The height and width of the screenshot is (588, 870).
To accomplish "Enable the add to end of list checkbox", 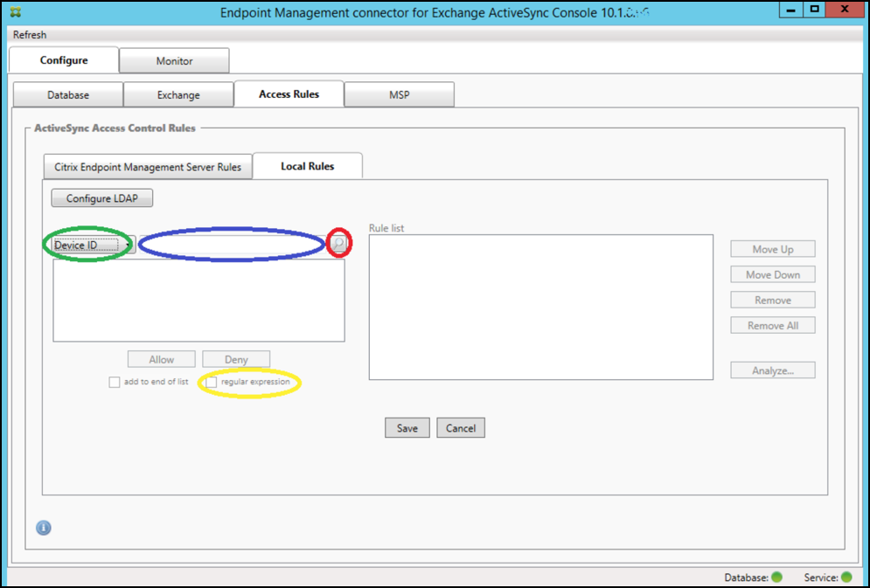I will (115, 383).
